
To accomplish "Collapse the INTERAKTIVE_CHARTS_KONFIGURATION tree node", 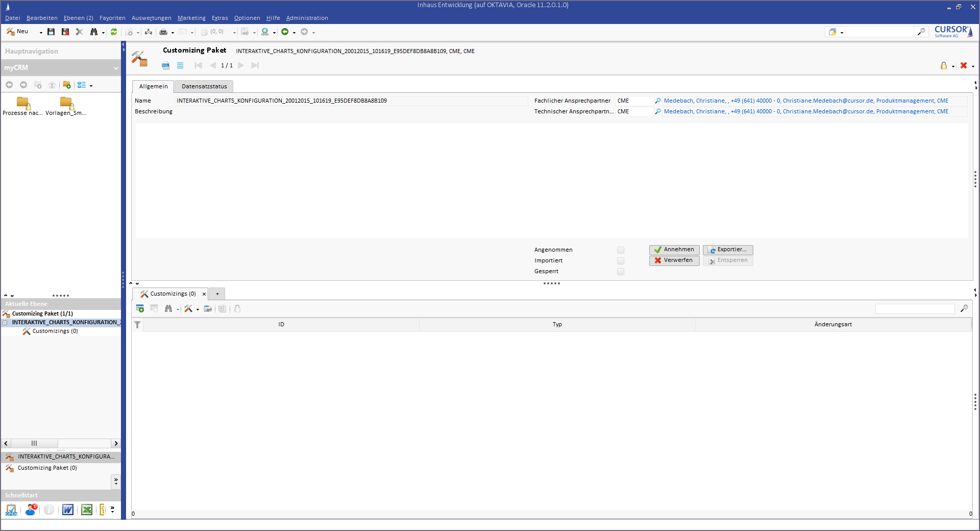I will (5, 323).
